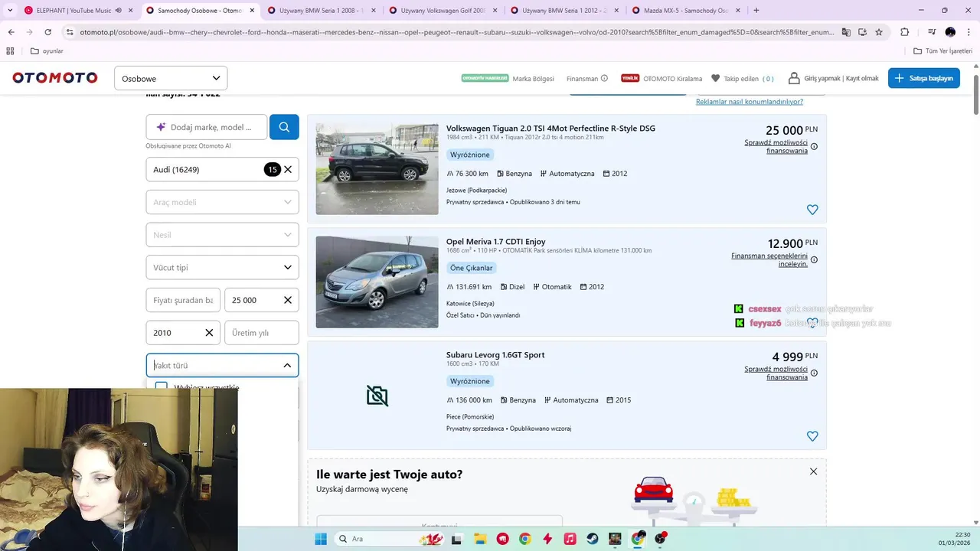Viewport: 980px width, 551px height.
Task: Open the Marka Bölgesi link
Action: tap(533, 79)
